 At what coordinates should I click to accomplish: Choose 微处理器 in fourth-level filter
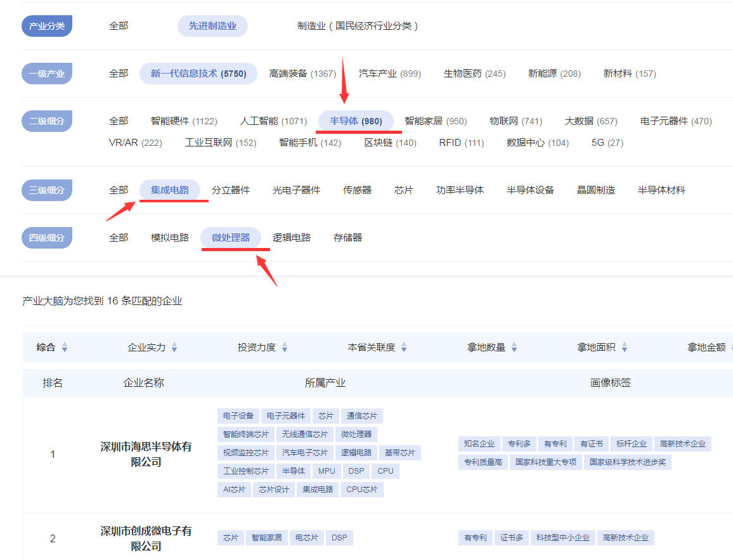pos(231,238)
